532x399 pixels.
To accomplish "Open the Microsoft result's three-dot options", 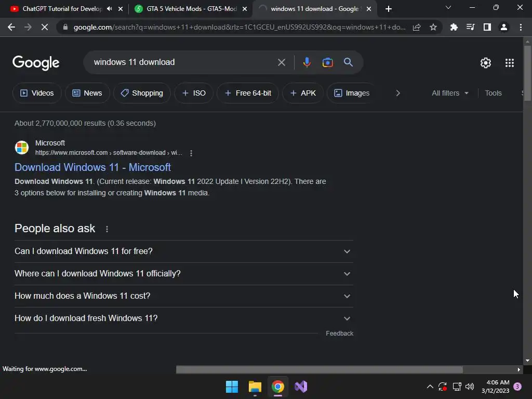I will tap(191, 153).
